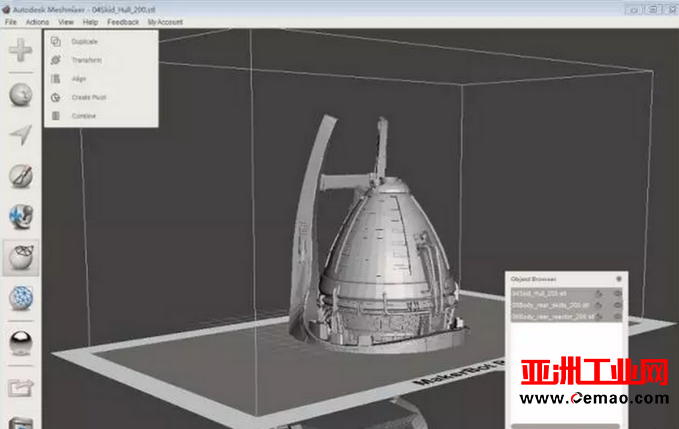This screenshot has height=429, width=679.
Task: Click the Export folder icon
Action: (x=20, y=387)
